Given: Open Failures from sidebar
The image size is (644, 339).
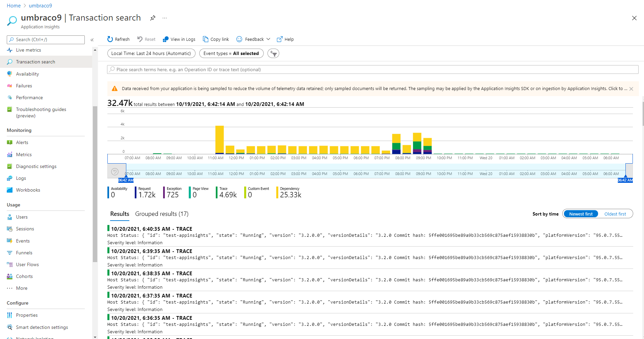Looking at the screenshot, I should click(x=24, y=86).
